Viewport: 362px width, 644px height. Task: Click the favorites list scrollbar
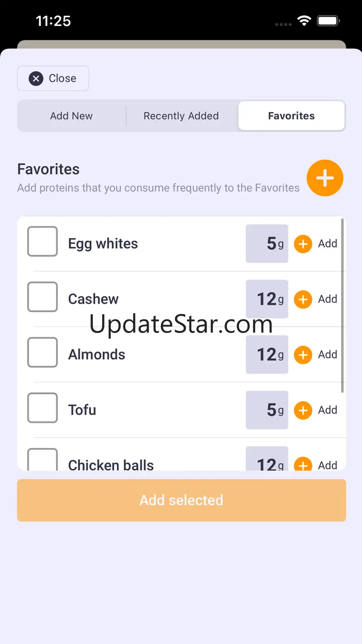click(x=343, y=306)
